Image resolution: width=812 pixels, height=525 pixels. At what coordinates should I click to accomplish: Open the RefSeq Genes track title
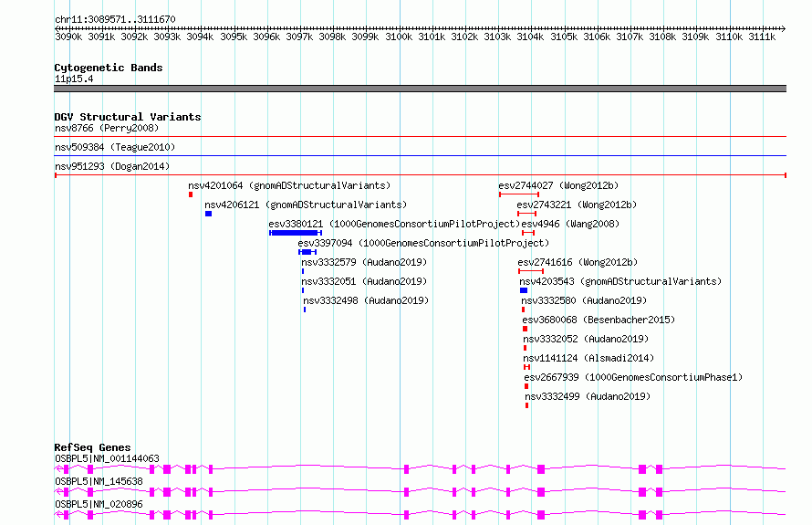coord(92,447)
